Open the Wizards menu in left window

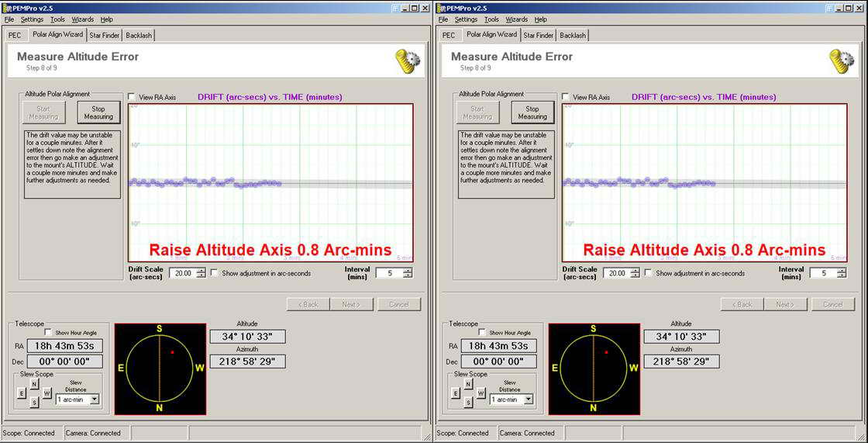click(x=82, y=19)
